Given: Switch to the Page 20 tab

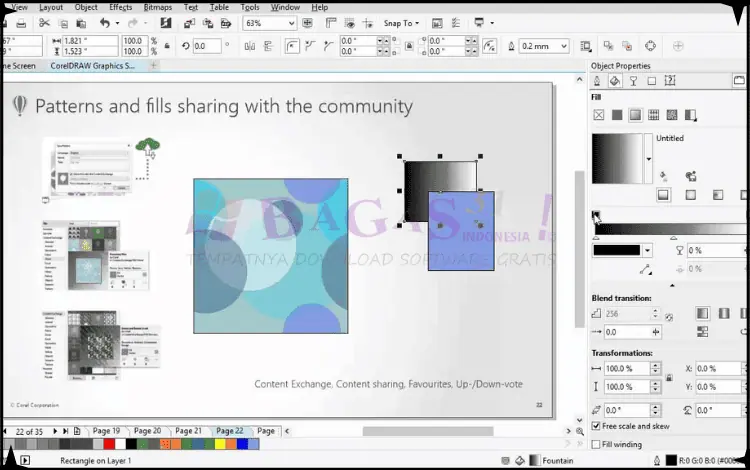Looking at the screenshot, I should (148, 431).
